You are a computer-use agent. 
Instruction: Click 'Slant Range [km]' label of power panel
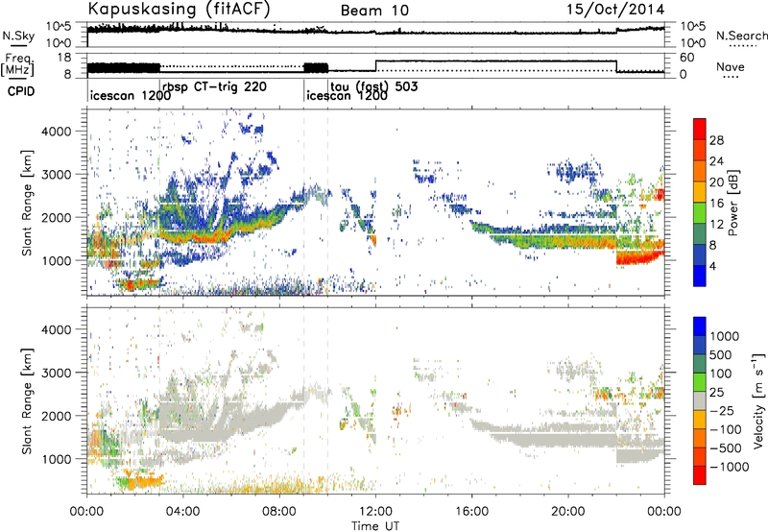[27, 203]
